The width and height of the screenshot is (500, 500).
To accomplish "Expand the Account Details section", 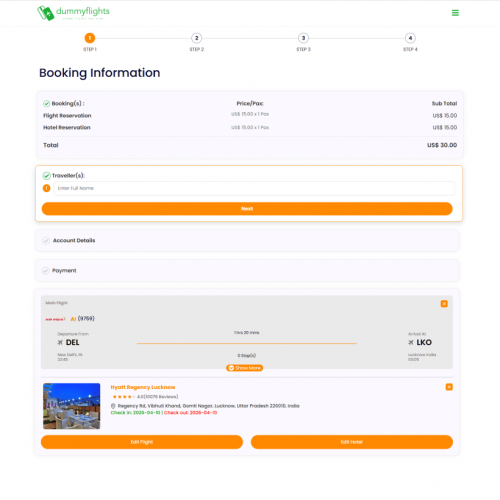I will (247, 240).
